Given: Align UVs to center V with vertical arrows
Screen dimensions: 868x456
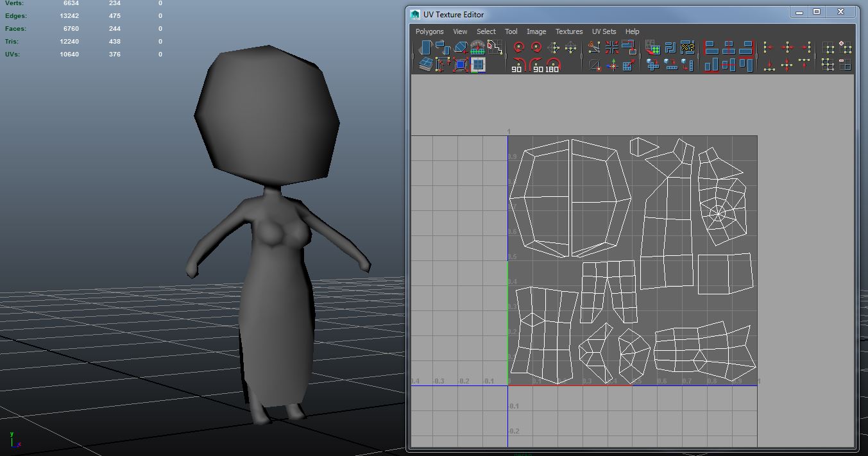Looking at the screenshot, I should tap(787, 65).
